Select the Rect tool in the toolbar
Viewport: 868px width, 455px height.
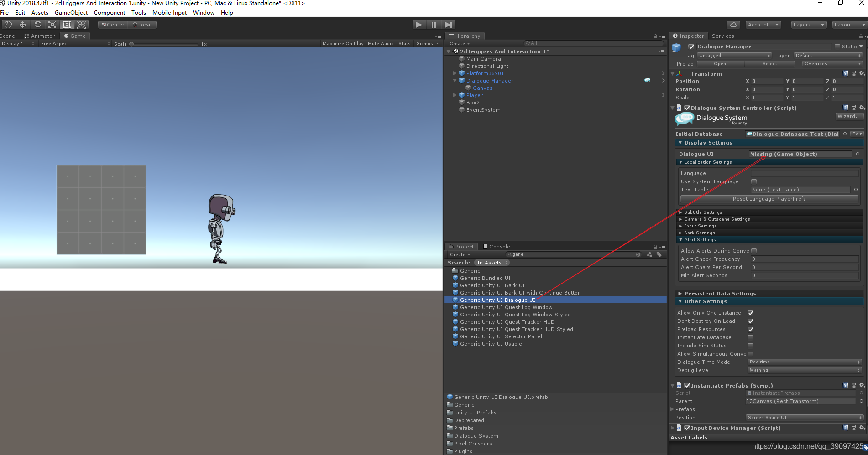tap(67, 24)
